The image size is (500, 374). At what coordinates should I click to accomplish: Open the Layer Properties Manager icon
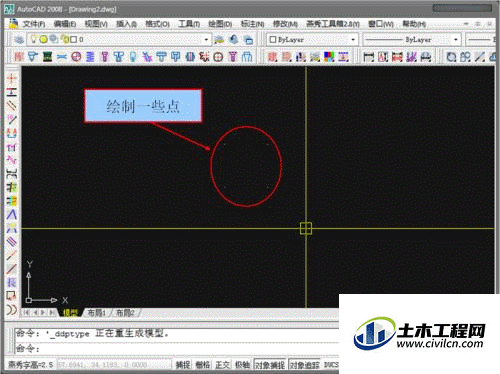click(19, 40)
